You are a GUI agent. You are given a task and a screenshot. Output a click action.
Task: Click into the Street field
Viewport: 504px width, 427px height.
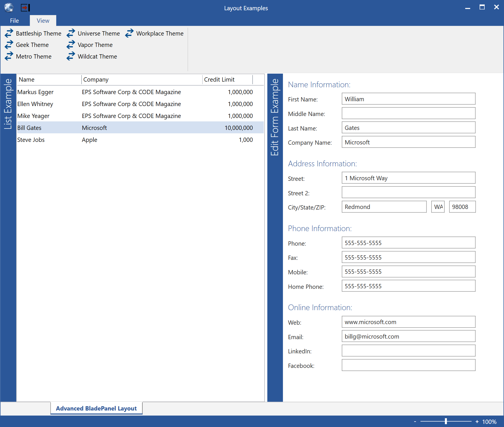[408, 178]
